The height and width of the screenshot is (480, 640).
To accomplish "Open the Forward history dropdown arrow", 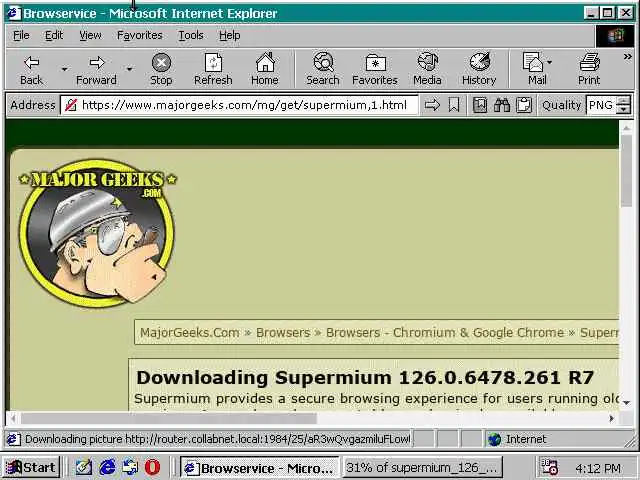I will (129, 69).
